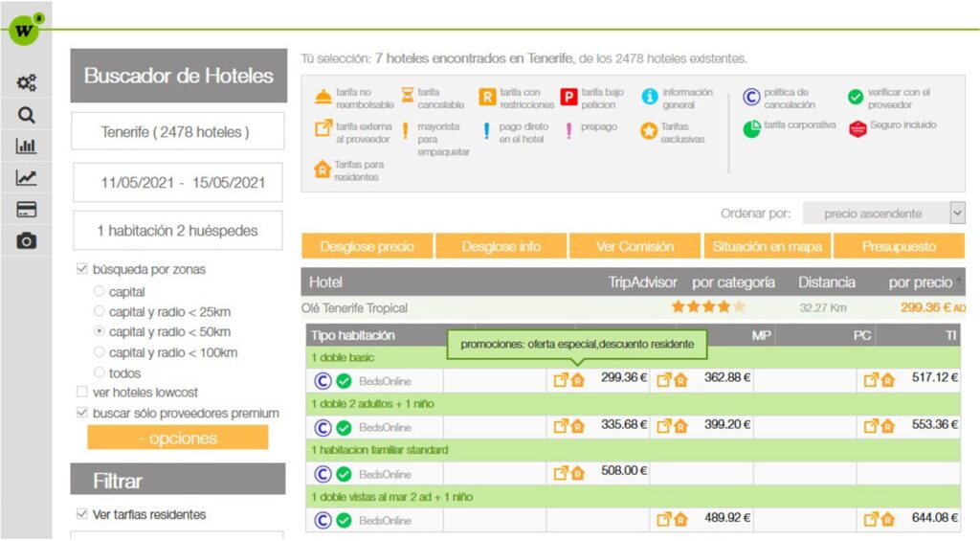Open the bar chart statistics sidebar icon
This screenshot has height=541, width=980.
(27, 147)
